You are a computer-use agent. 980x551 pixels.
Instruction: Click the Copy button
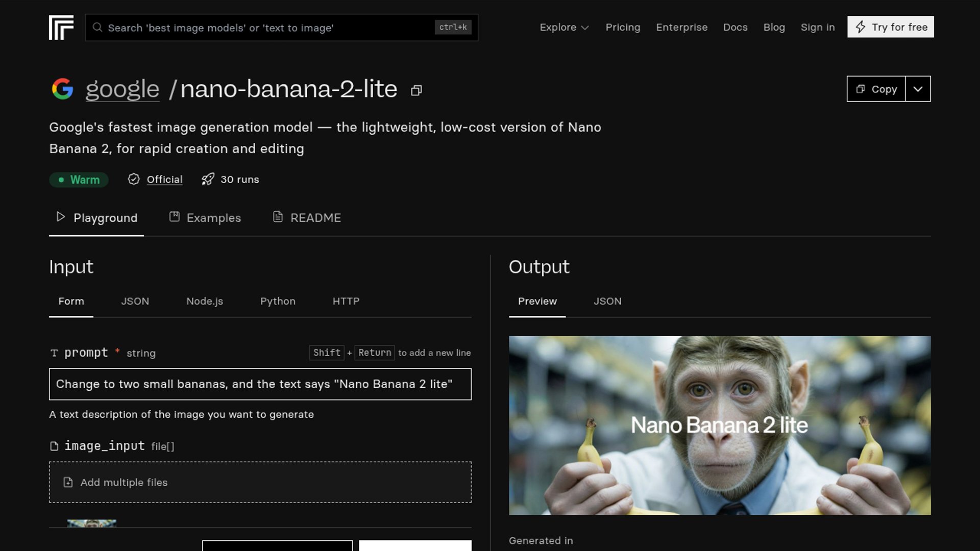click(x=876, y=89)
